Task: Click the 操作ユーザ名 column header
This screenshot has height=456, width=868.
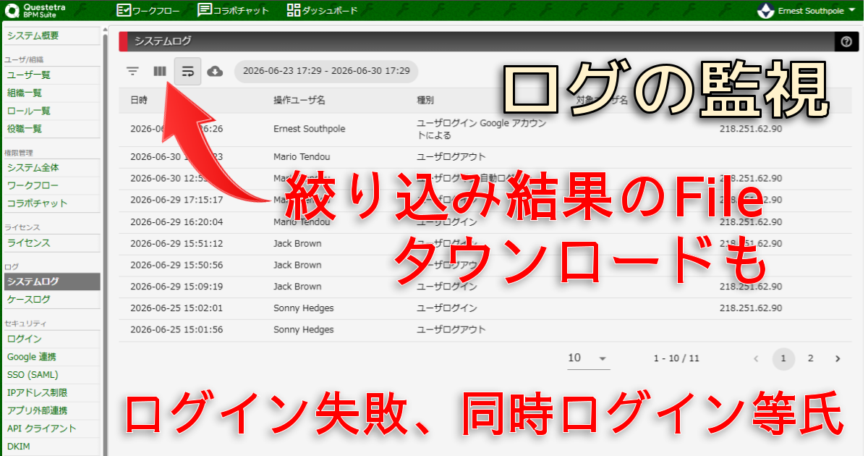Action: click(299, 101)
